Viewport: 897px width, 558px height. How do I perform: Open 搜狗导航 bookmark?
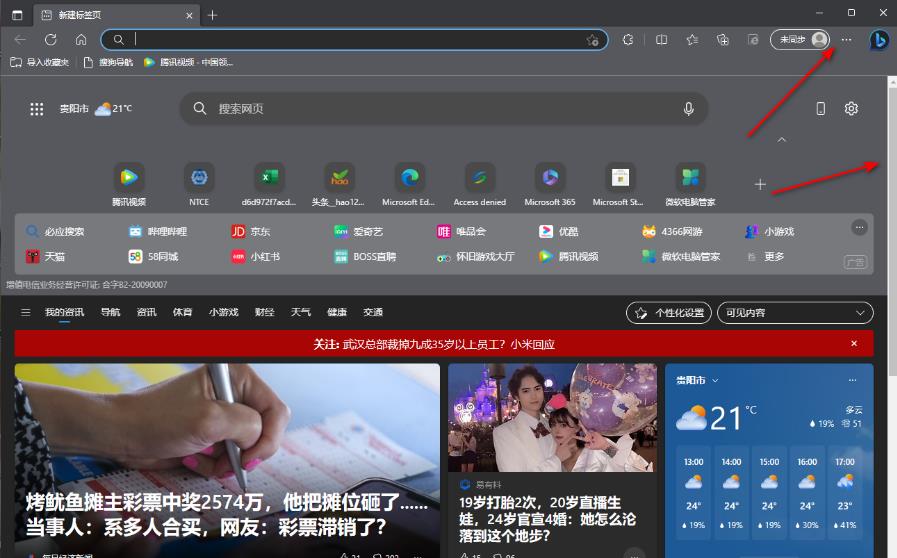coord(108,62)
